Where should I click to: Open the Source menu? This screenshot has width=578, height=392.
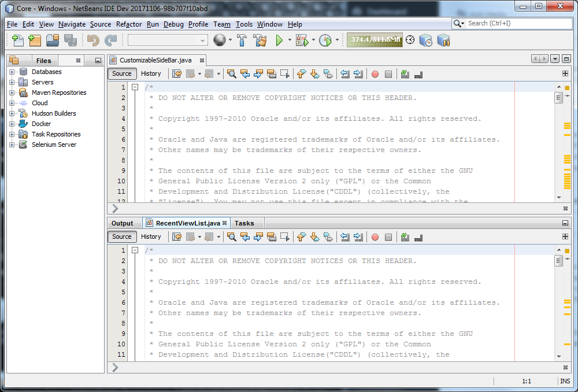point(100,24)
